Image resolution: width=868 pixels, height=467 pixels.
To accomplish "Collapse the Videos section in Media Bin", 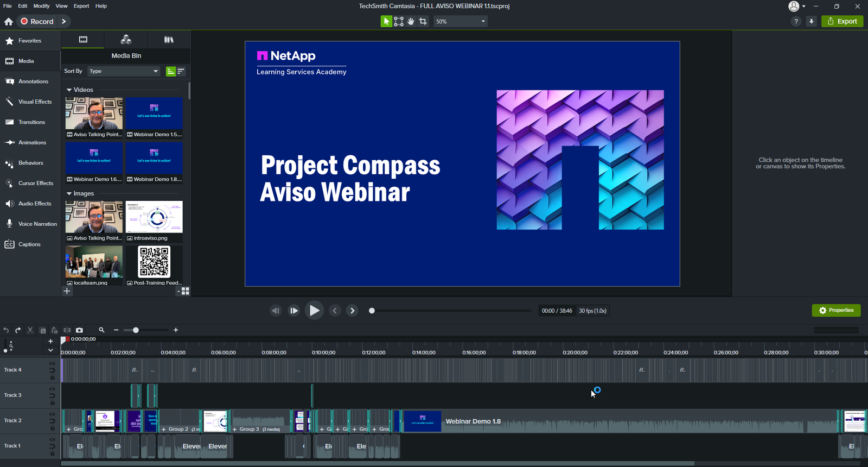I will coord(69,90).
